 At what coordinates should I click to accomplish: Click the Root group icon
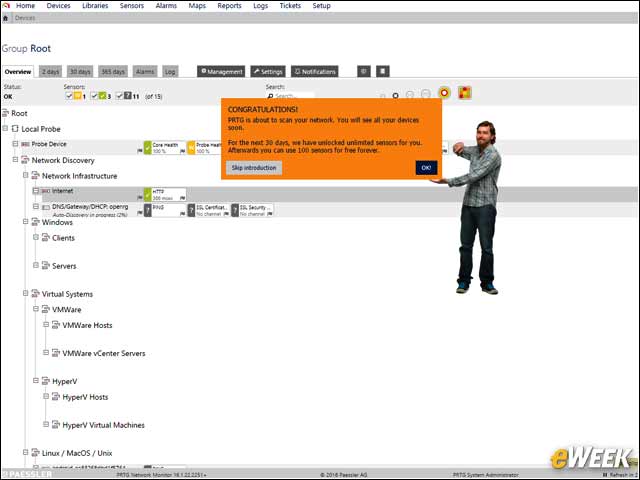click(x=6, y=113)
